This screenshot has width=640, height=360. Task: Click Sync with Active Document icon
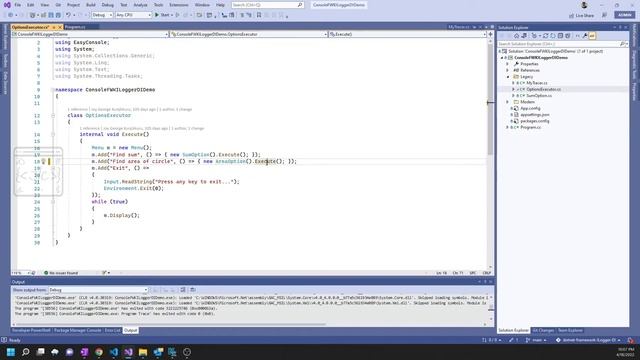click(x=545, y=36)
